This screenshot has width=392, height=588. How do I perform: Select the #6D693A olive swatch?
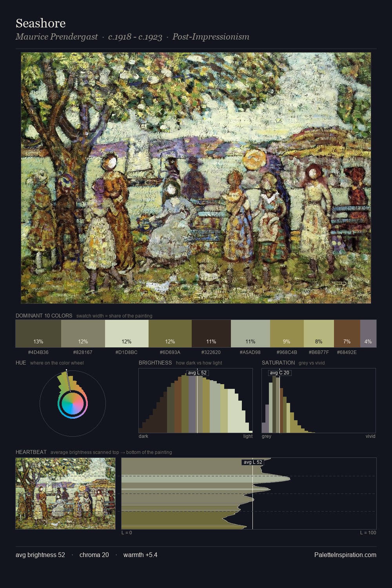(x=170, y=334)
